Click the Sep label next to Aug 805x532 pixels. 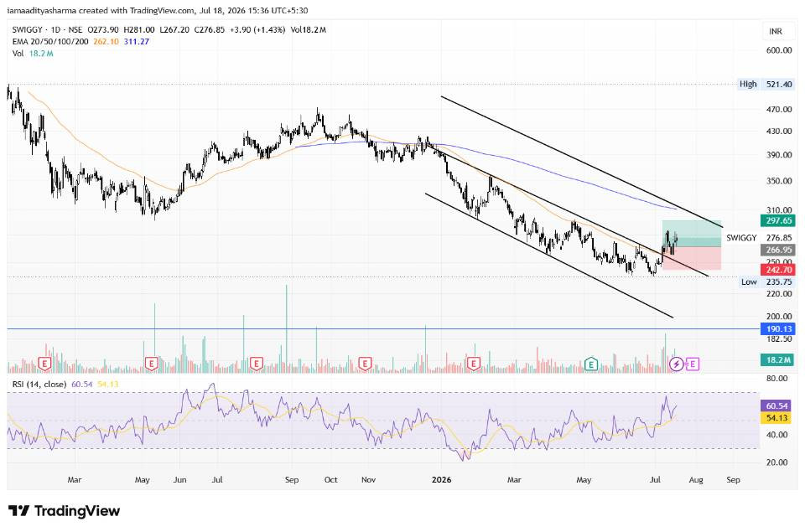733,480
